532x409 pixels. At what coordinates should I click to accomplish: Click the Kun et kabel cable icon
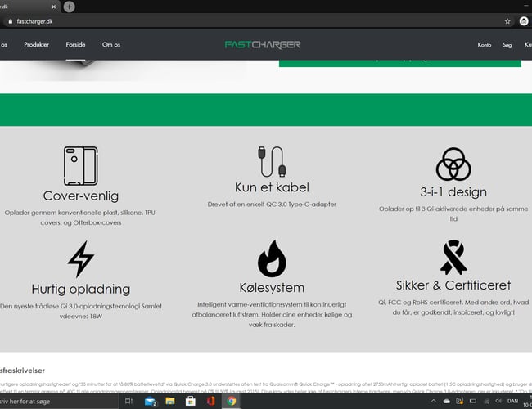click(x=272, y=161)
